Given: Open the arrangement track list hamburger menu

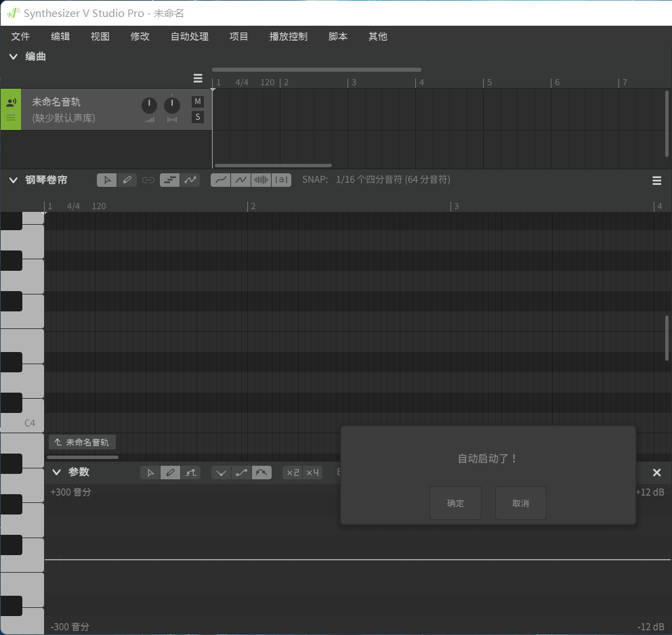Looking at the screenshot, I should [x=198, y=78].
